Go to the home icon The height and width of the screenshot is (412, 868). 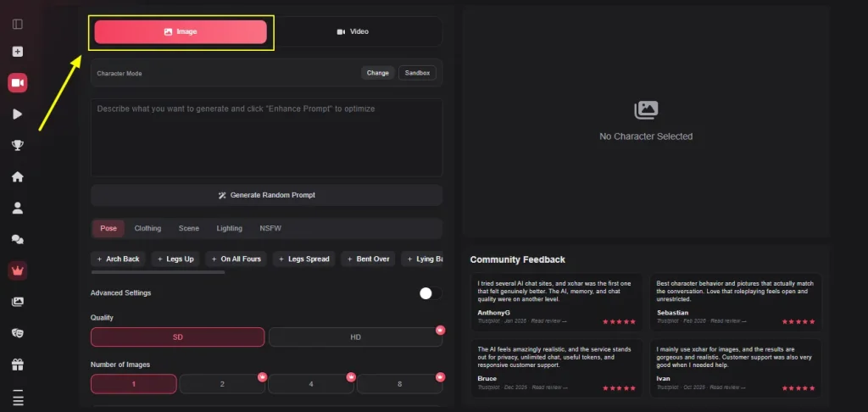(x=18, y=176)
